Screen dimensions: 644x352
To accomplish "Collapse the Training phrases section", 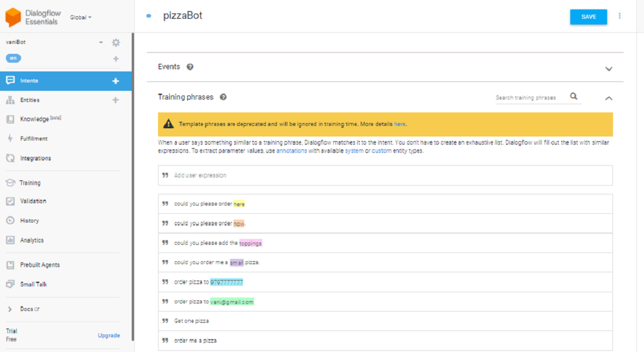I will tap(609, 98).
